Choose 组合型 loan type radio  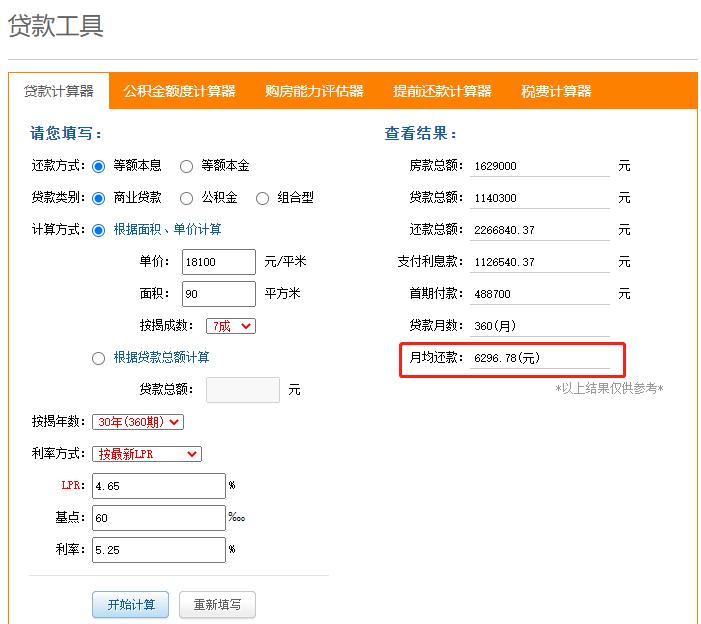click(x=262, y=198)
